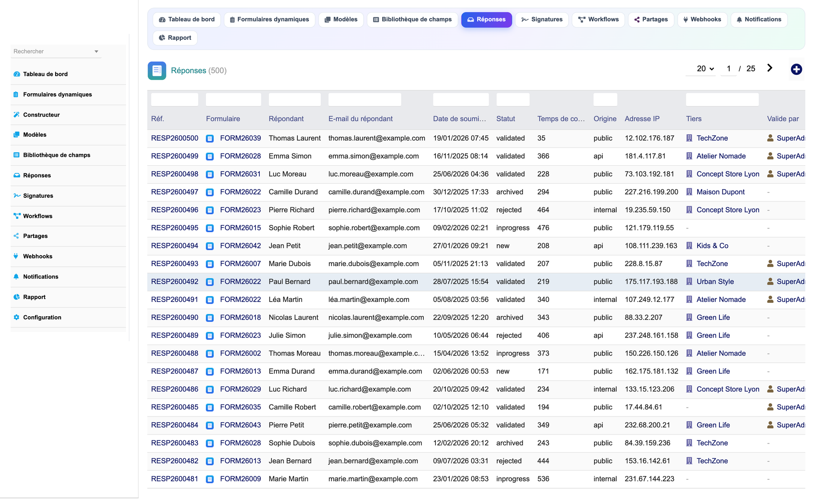Open response RESP2600481
The width and height of the screenshot is (814, 504).
[x=174, y=479]
